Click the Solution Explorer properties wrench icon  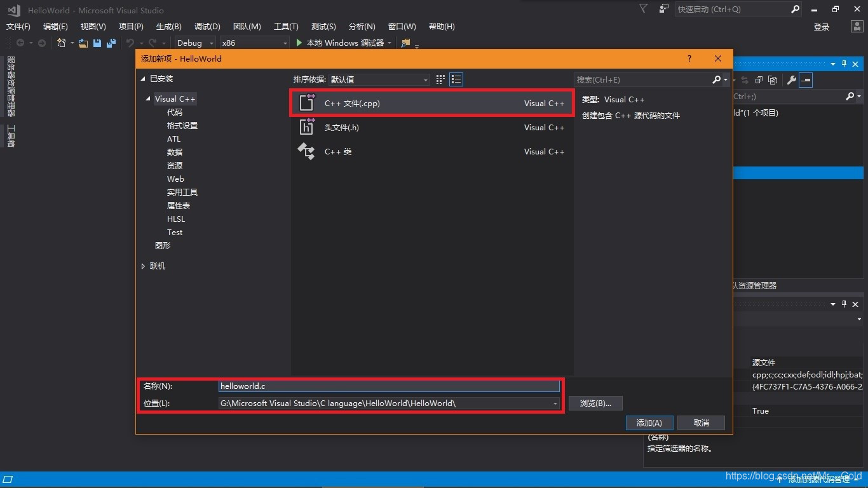tap(791, 80)
